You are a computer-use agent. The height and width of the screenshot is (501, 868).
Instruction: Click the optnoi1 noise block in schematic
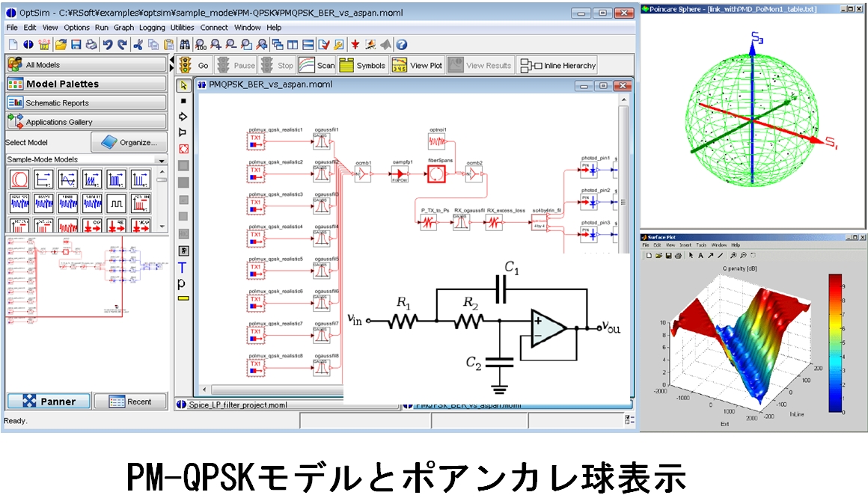pyautogui.click(x=437, y=141)
